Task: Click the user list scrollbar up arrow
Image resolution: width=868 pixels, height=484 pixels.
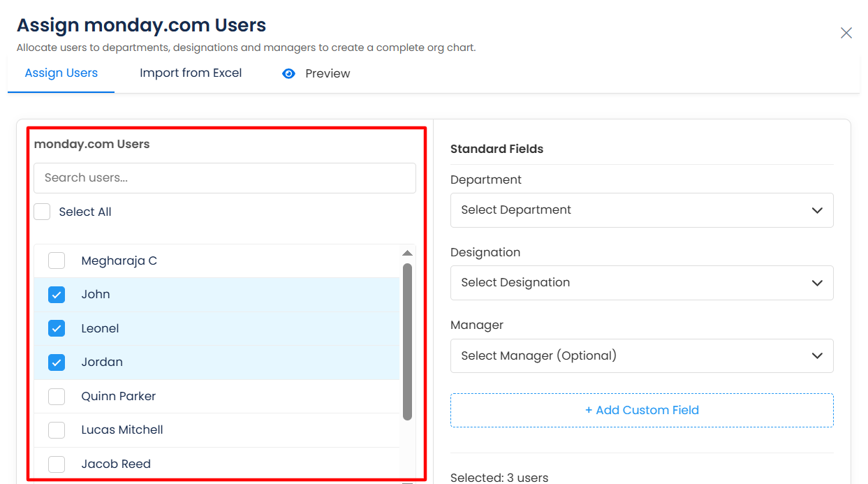Action: pyautogui.click(x=408, y=253)
